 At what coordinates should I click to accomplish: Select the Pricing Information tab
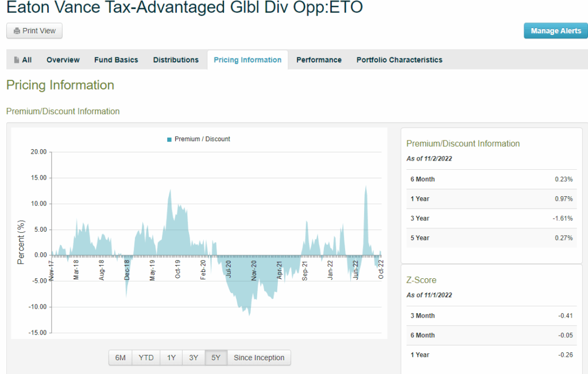pos(247,60)
